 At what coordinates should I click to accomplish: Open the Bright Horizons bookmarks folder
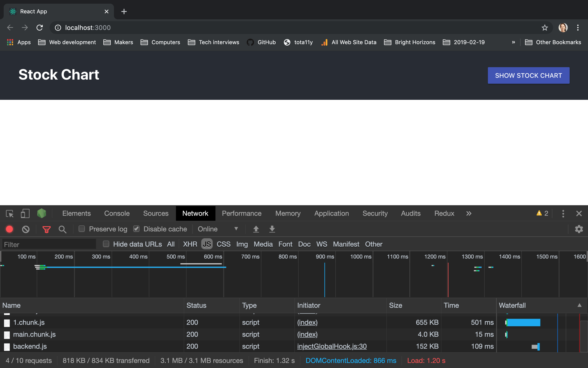410,42
